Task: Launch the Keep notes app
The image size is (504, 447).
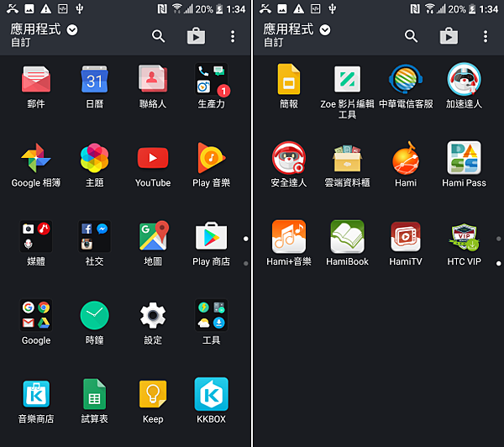Action: [x=153, y=394]
